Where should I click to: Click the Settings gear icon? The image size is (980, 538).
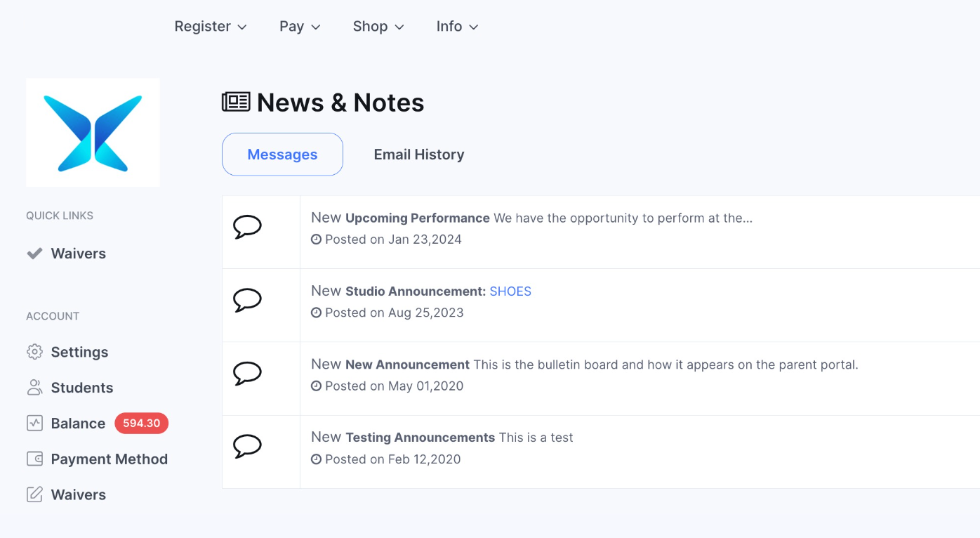pos(34,352)
